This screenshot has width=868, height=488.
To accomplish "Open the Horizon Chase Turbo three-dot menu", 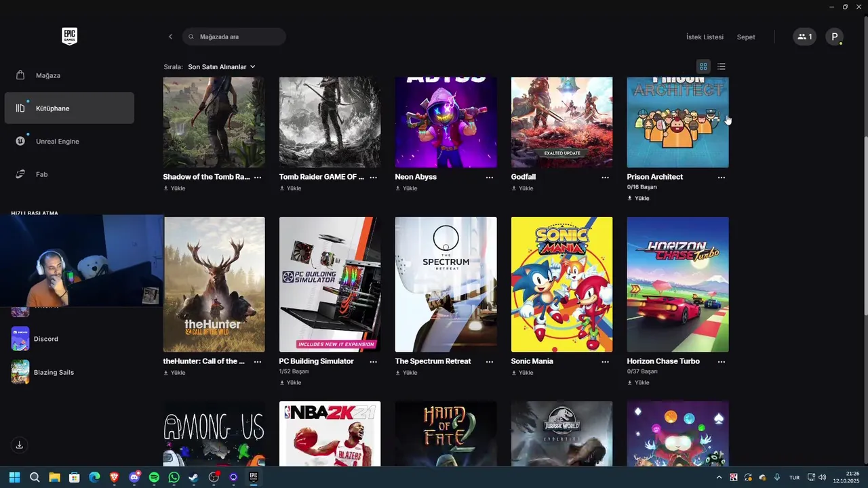I will [x=722, y=361].
